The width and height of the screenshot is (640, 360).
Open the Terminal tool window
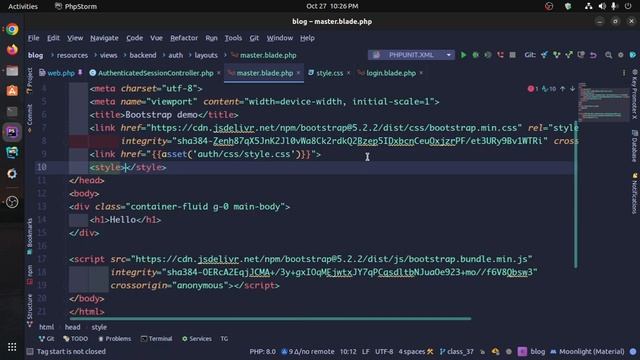tap(156, 339)
